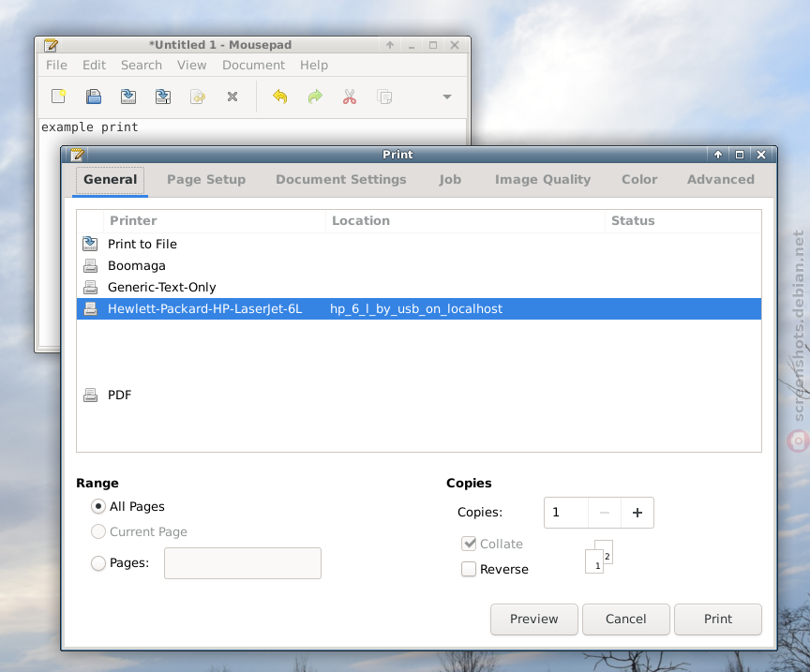Click hp_6_l_by_usb_on_localhost location text
The height and width of the screenshot is (672, 810).
coord(416,309)
